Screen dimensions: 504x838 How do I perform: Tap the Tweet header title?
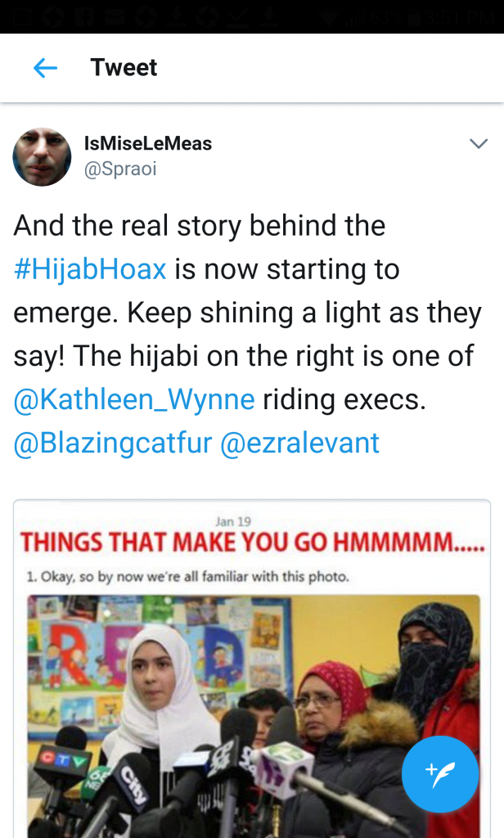124,68
